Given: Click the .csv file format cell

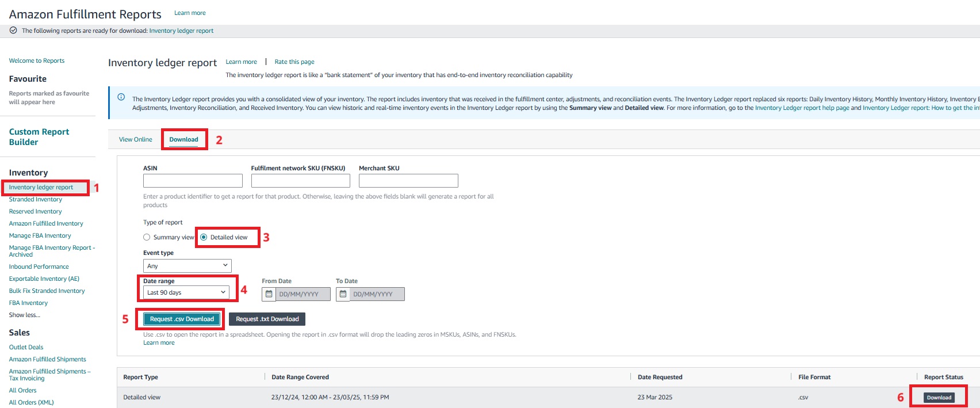Looking at the screenshot, I should (803, 397).
